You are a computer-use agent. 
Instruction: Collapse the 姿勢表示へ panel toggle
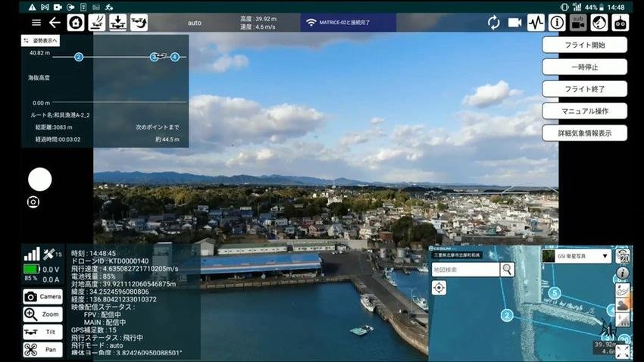point(40,41)
